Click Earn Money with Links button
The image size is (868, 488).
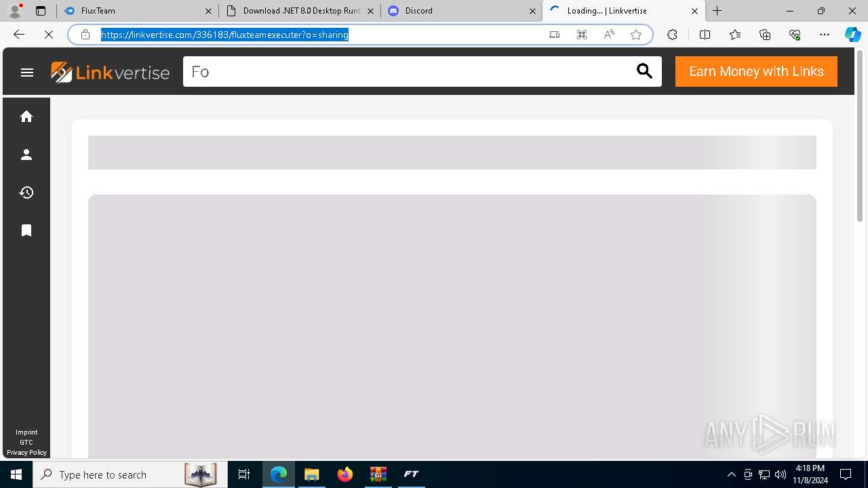756,71
